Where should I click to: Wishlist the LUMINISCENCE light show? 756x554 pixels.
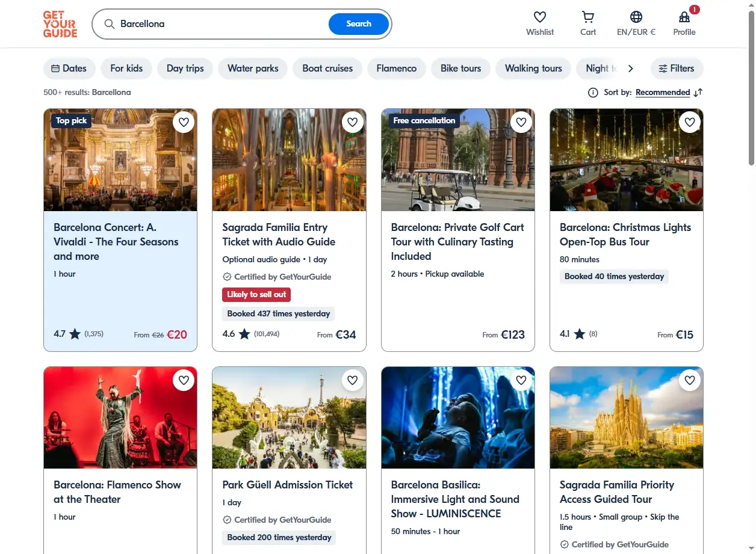(521, 380)
